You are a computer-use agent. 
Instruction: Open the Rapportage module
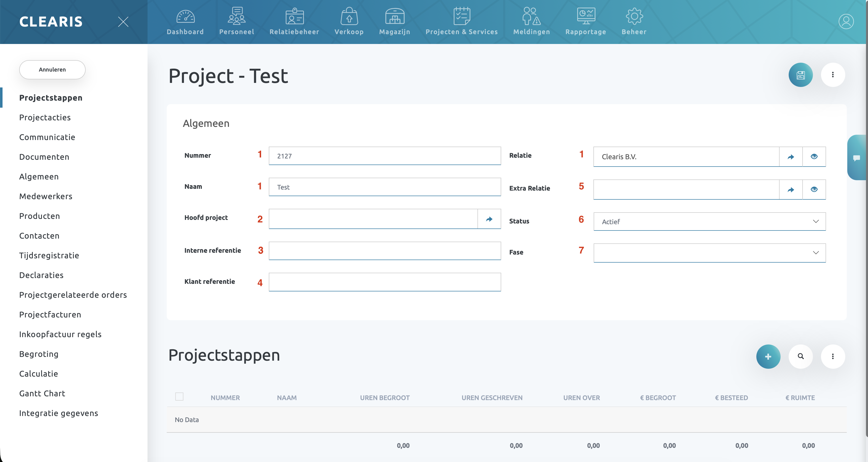pos(586,21)
